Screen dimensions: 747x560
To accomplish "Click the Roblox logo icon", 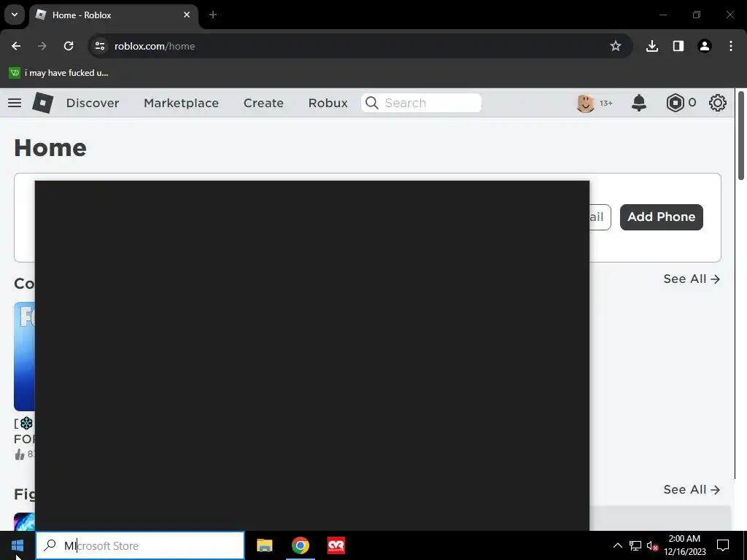I will (43, 102).
